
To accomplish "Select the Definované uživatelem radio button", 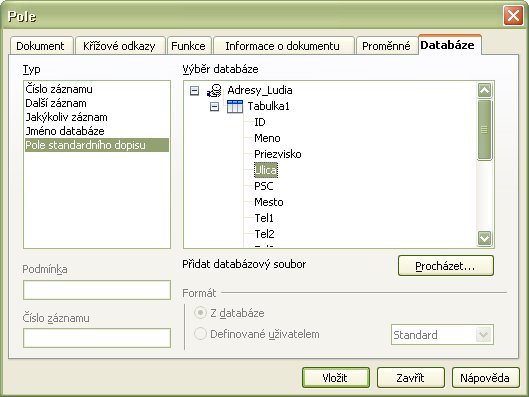I will (x=200, y=334).
